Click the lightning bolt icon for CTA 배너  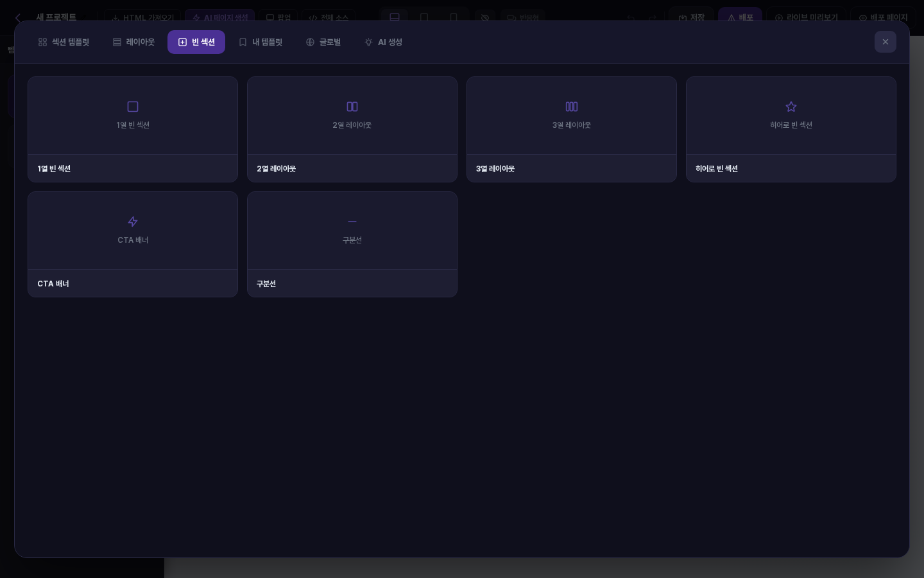[133, 222]
